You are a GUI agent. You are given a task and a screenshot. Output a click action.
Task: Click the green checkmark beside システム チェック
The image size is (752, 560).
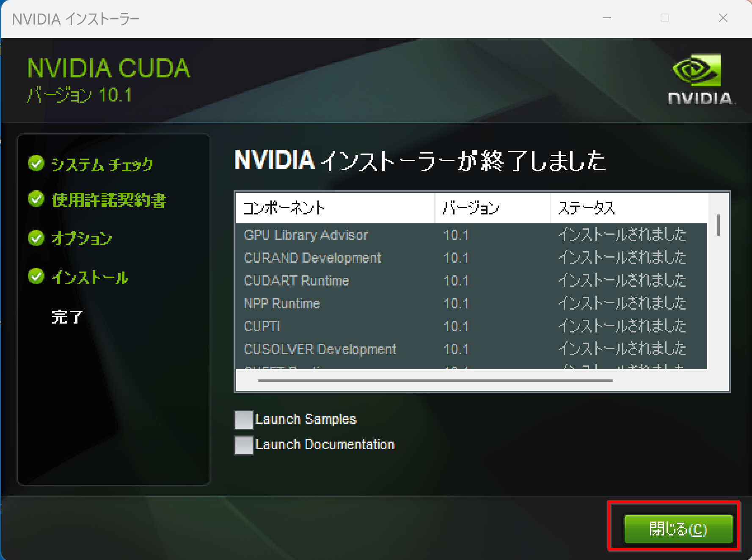(36, 163)
